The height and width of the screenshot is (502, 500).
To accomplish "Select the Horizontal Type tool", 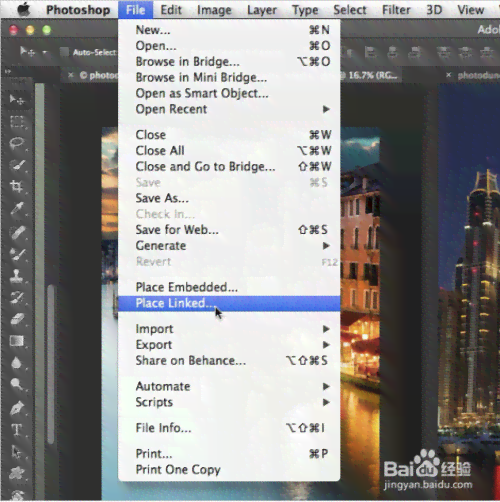I will tap(17, 430).
